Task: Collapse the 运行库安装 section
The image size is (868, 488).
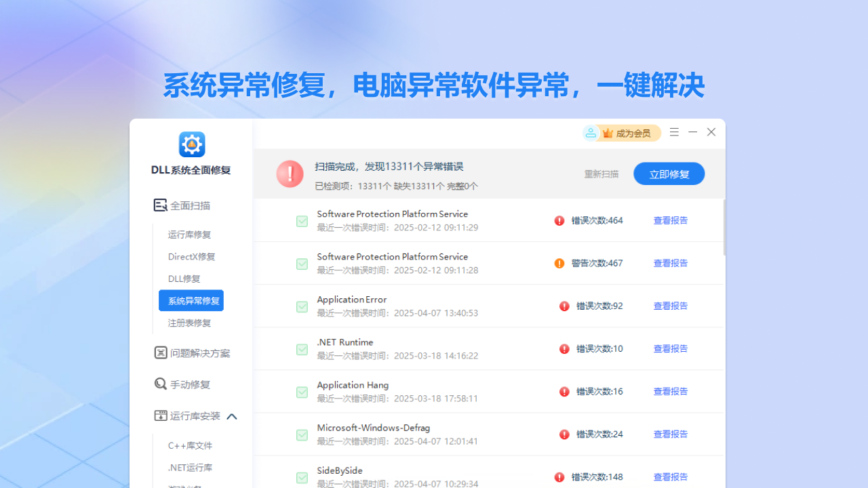Action: (233, 415)
